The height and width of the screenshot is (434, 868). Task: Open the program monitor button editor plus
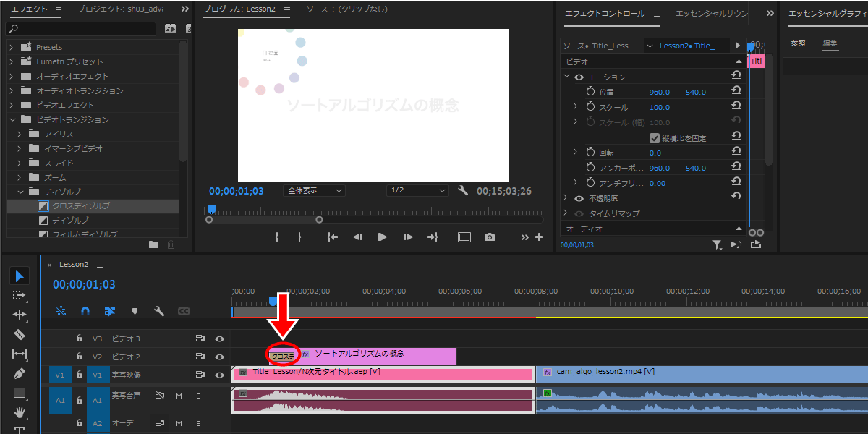pyautogui.click(x=539, y=237)
